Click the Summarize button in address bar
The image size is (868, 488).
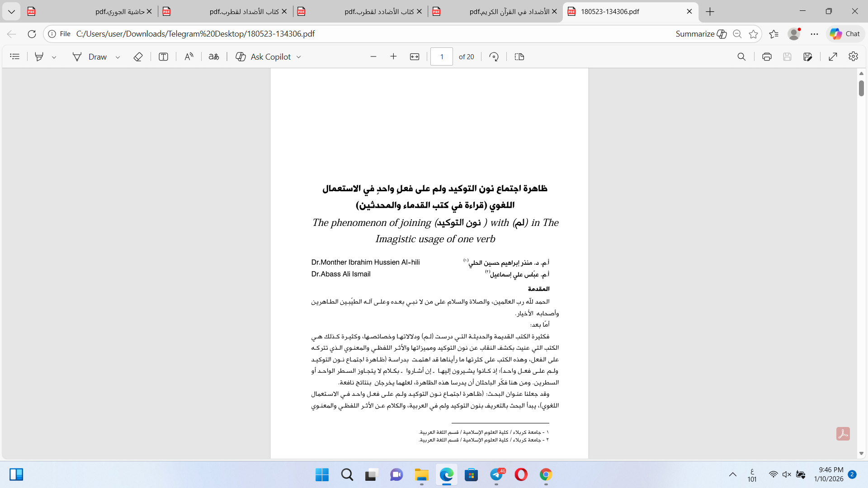pos(701,34)
